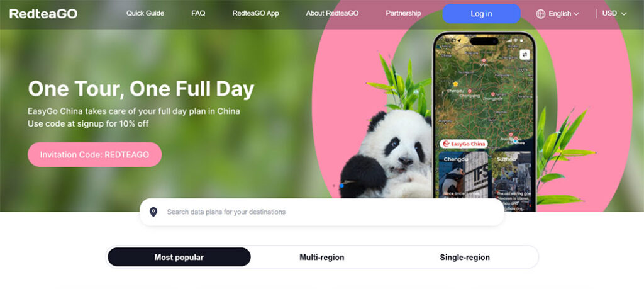Open the FAQ page
This screenshot has width=644, height=289.
point(198,14)
